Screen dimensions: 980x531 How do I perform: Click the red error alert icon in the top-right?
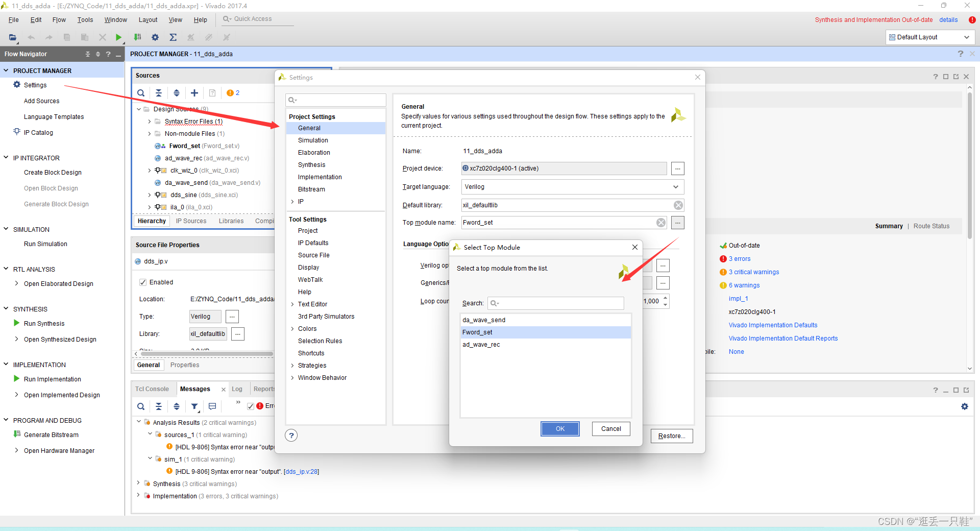[x=972, y=20]
